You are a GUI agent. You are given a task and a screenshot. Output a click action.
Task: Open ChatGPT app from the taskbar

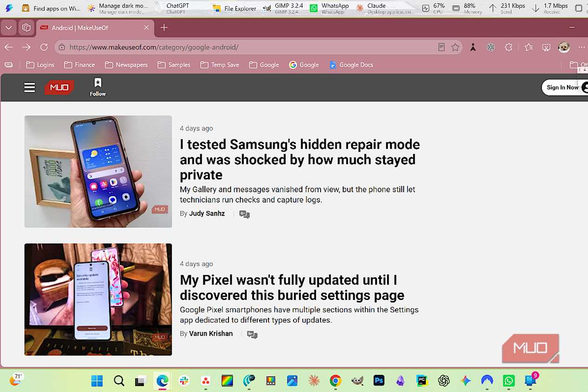(x=444, y=381)
